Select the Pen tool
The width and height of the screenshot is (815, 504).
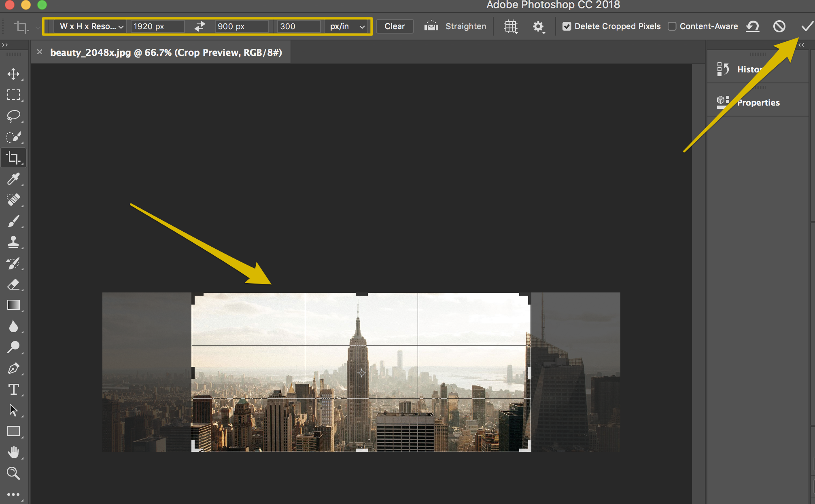tap(13, 368)
